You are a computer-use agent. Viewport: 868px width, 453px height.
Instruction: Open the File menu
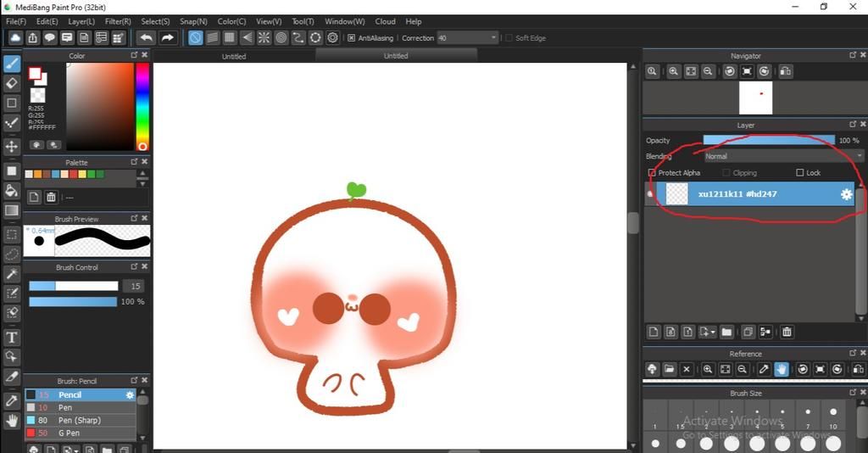16,21
